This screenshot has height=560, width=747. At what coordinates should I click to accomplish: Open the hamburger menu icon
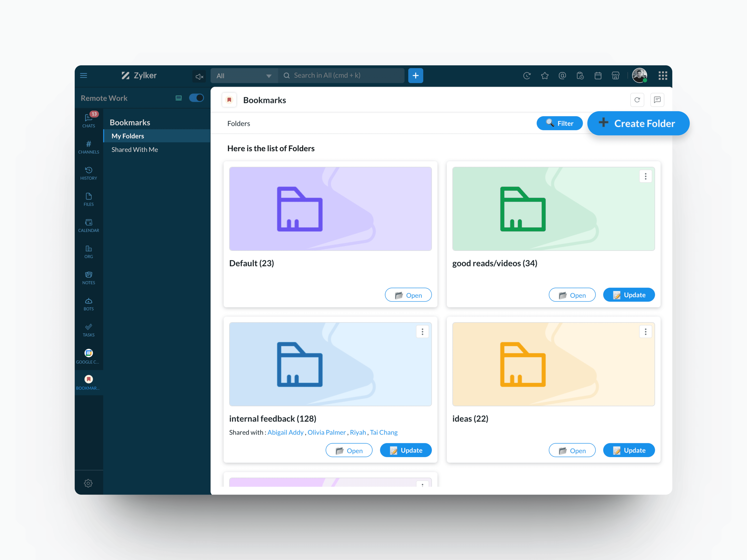click(83, 76)
